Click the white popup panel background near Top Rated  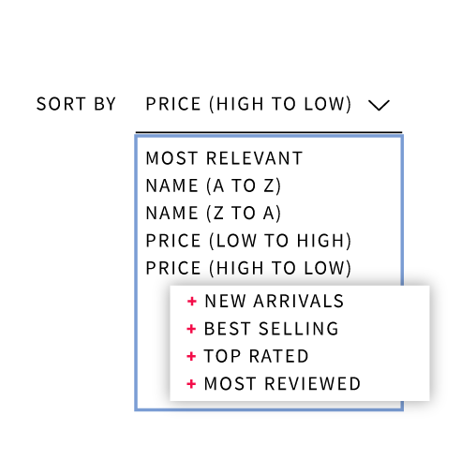pyautogui.click(x=375, y=356)
